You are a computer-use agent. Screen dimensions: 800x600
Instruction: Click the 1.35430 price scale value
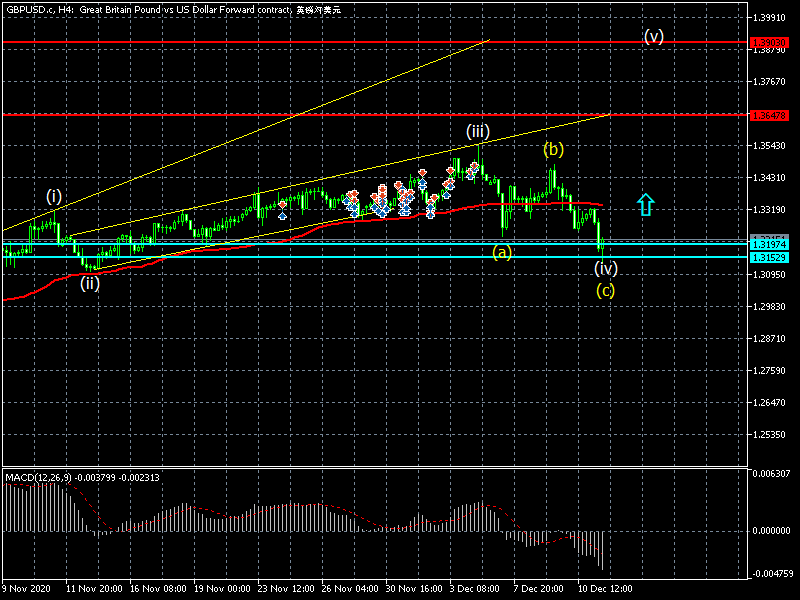pos(769,146)
